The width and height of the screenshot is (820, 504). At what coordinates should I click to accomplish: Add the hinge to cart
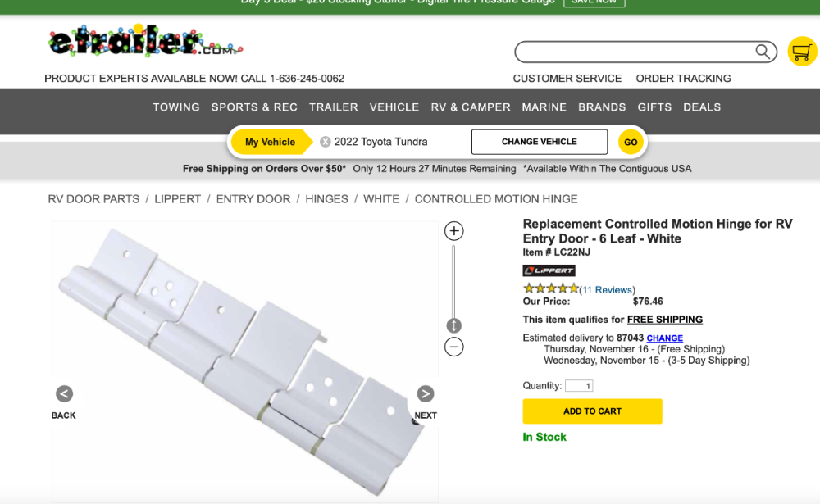pos(593,411)
